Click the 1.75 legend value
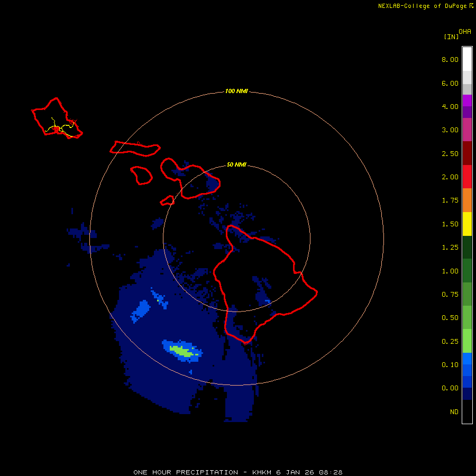The image size is (476, 476). click(x=450, y=200)
